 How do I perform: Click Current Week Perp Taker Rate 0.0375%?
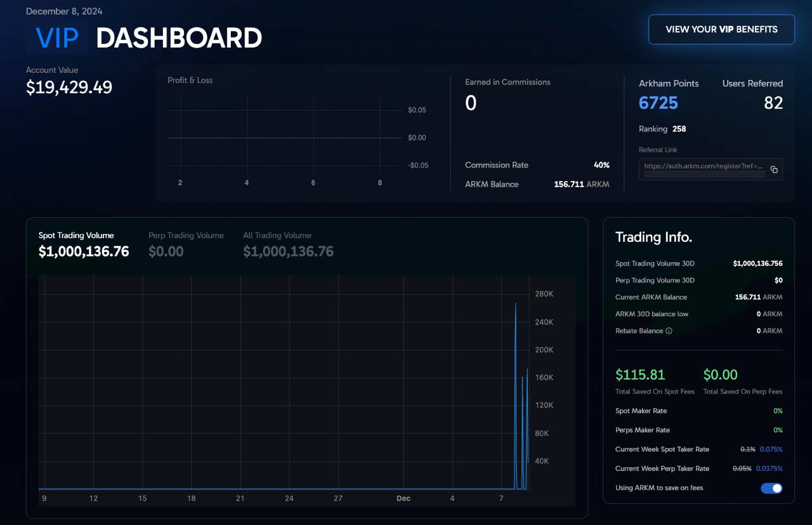(769, 469)
